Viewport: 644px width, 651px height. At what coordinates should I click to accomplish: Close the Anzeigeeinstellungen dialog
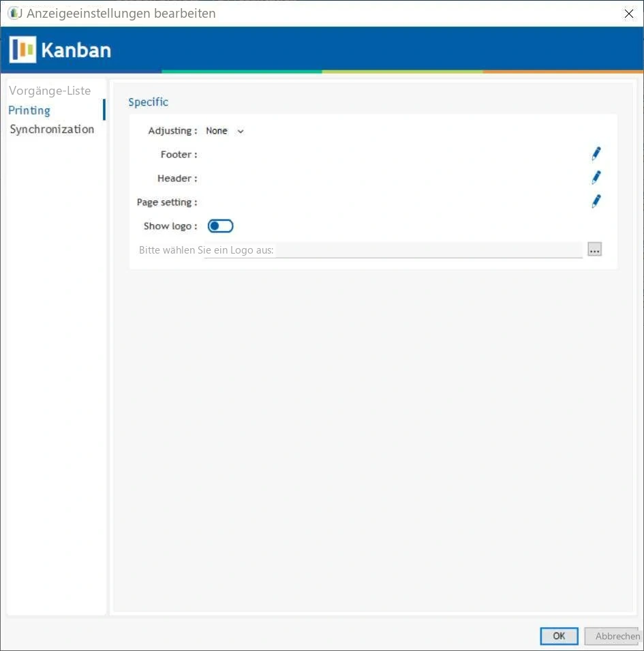pos(628,14)
